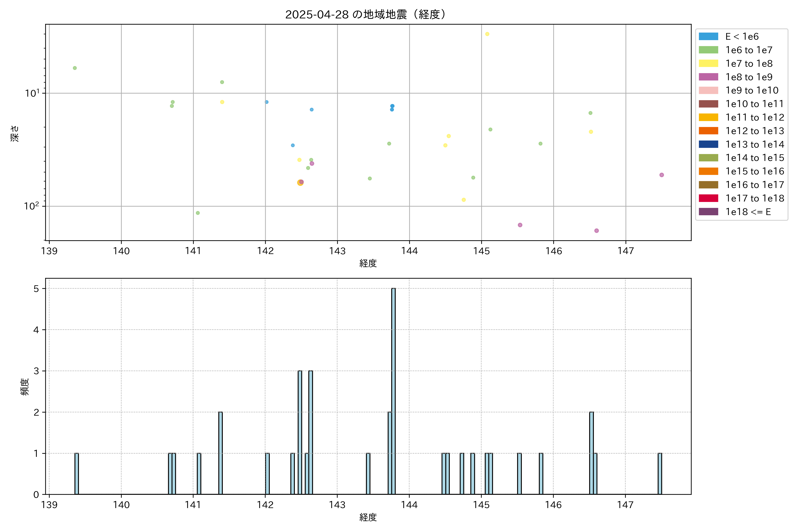
Task: Click the yellow '1e7 to 1e8' legend swatch
Action: (708, 63)
